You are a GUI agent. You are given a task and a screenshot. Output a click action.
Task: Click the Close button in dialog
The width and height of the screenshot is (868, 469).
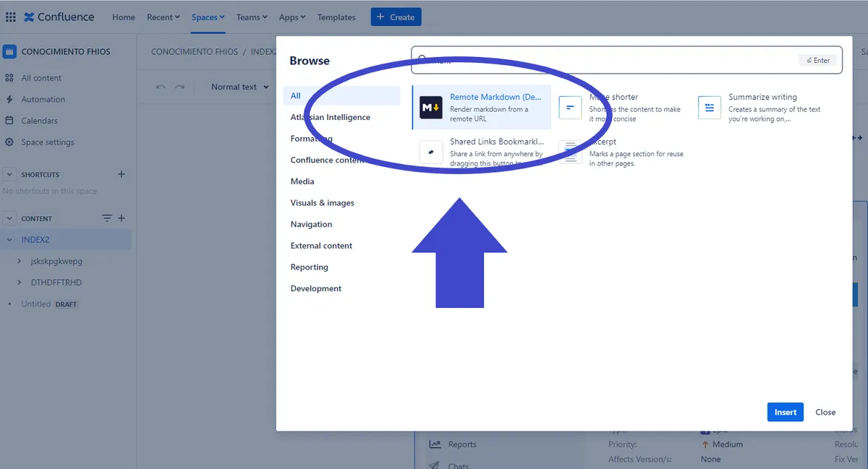pos(825,412)
